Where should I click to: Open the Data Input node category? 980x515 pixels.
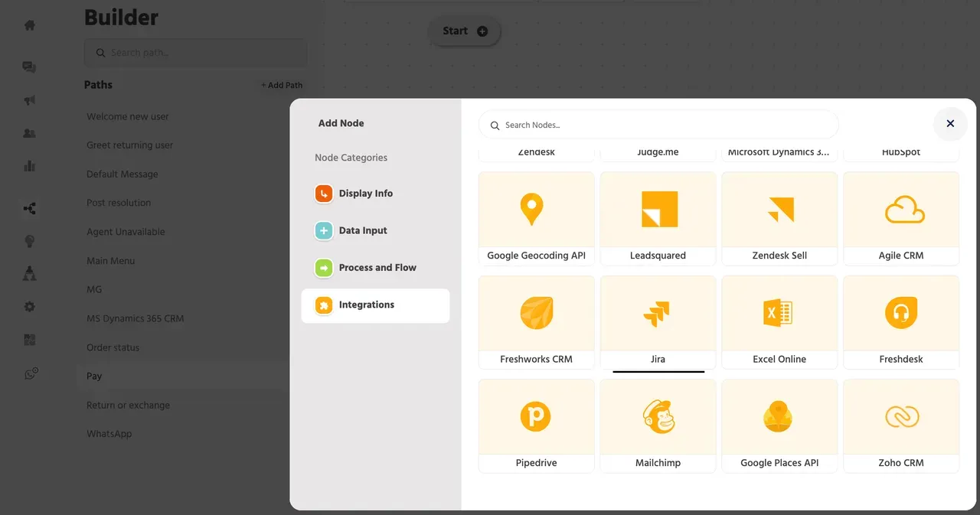tap(375, 230)
